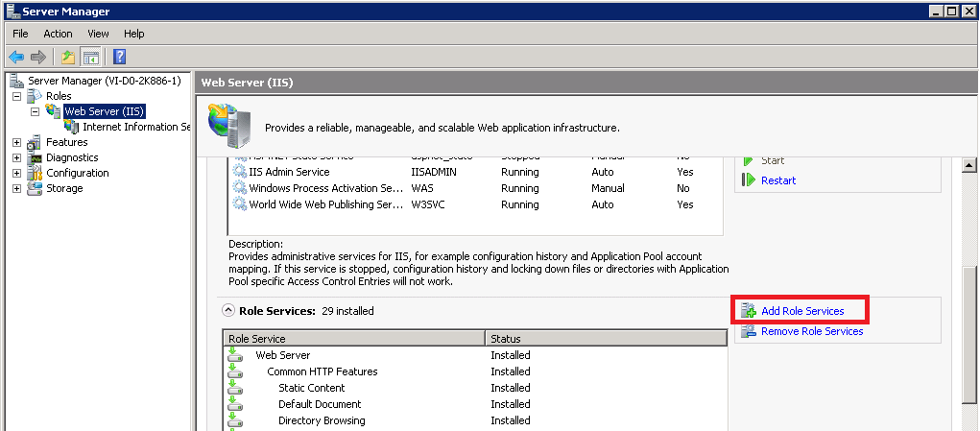Click the Add Role Services link

click(x=802, y=310)
